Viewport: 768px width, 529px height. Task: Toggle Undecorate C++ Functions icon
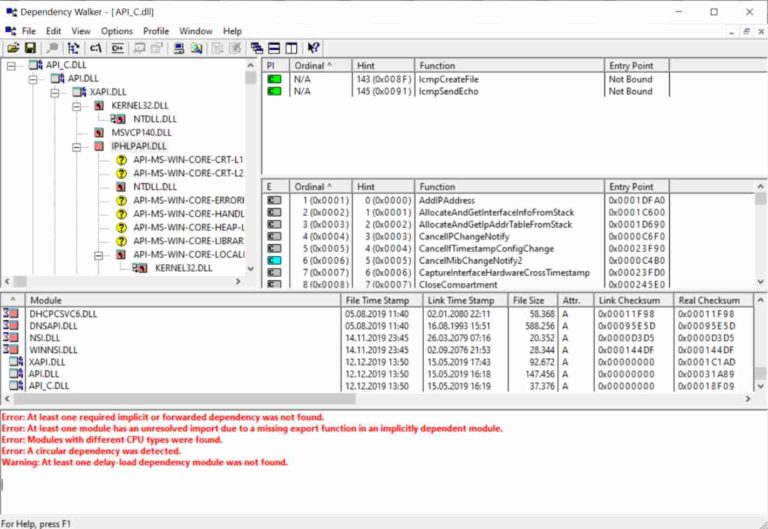[118, 48]
